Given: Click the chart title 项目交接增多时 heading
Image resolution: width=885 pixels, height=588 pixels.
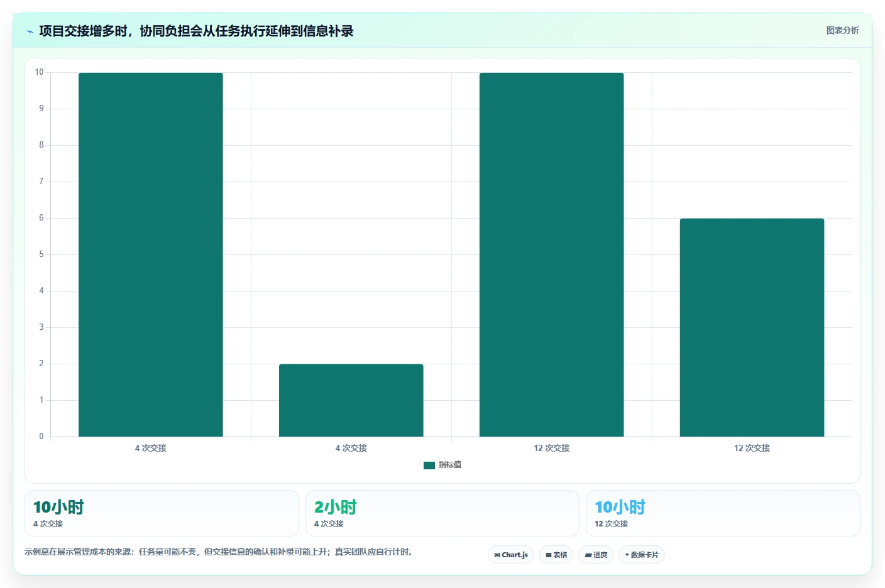Looking at the screenshot, I should (196, 31).
